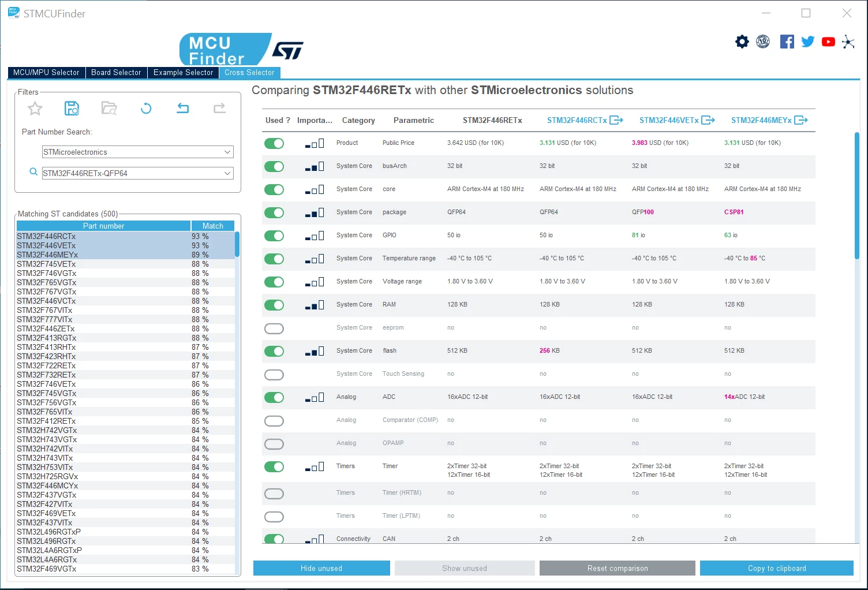The image size is (868, 590).
Task: Select STM32F469VGTx candidate row
Action: pos(125,569)
